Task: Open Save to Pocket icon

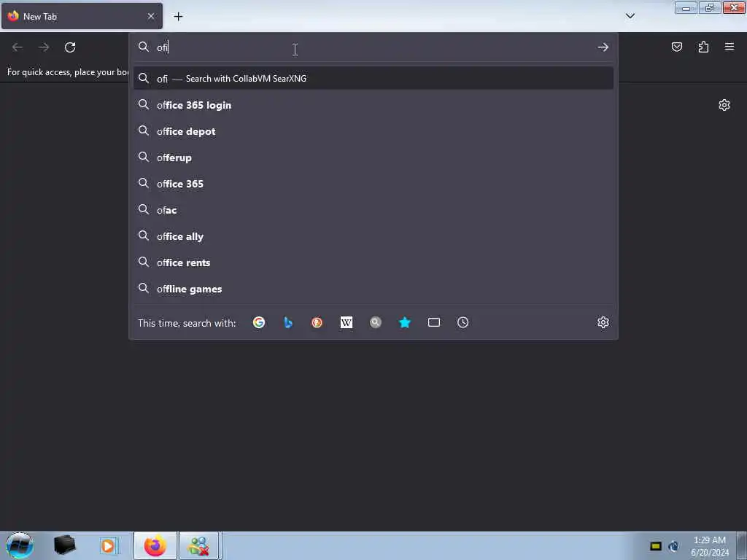Action: pyautogui.click(x=676, y=47)
